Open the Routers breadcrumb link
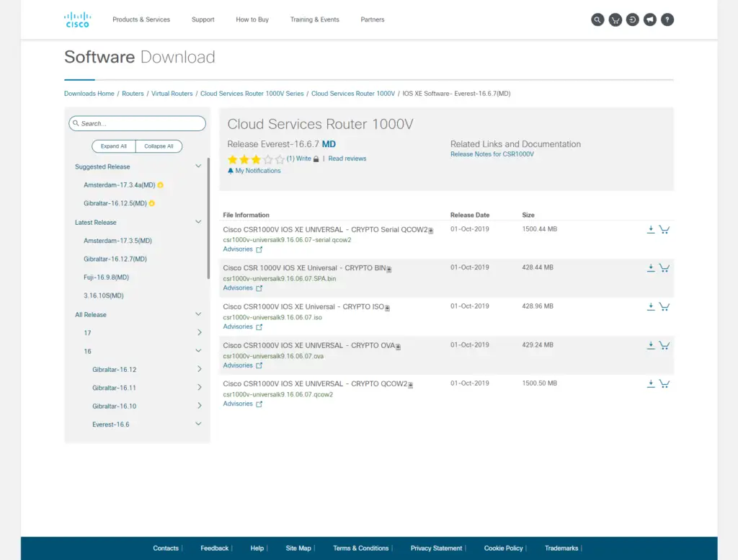Image resolution: width=738 pixels, height=560 pixels. [133, 94]
